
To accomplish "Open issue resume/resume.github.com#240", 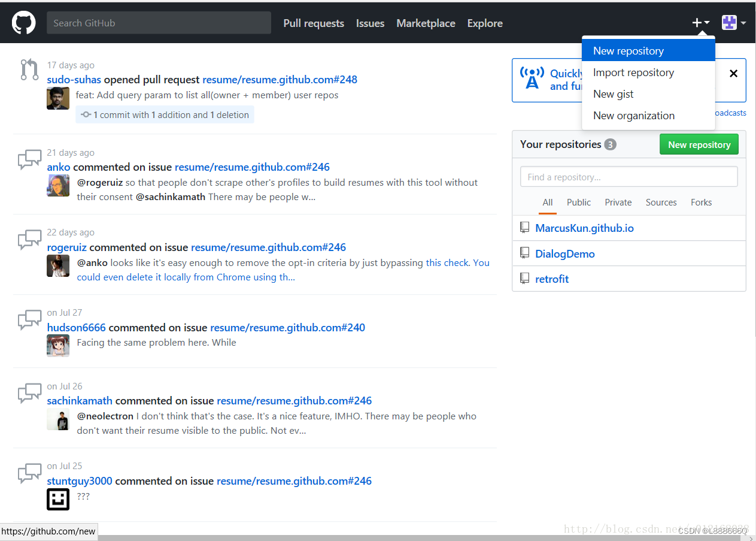I will [x=288, y=328].
